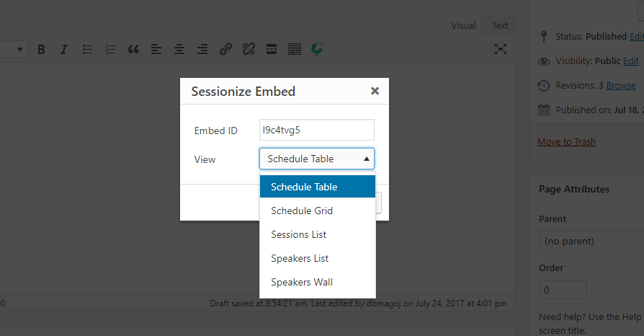Align text right

click(x=202, y=50)
